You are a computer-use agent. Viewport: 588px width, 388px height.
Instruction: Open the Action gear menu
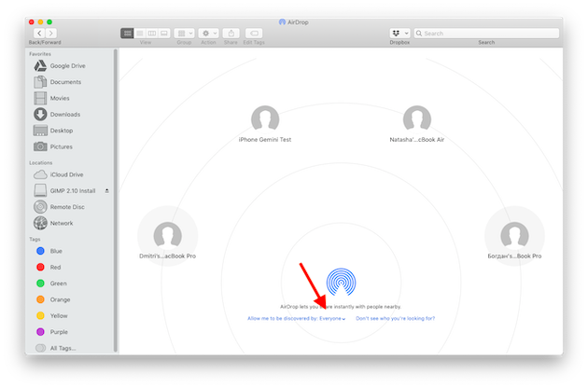pos(208,34)
